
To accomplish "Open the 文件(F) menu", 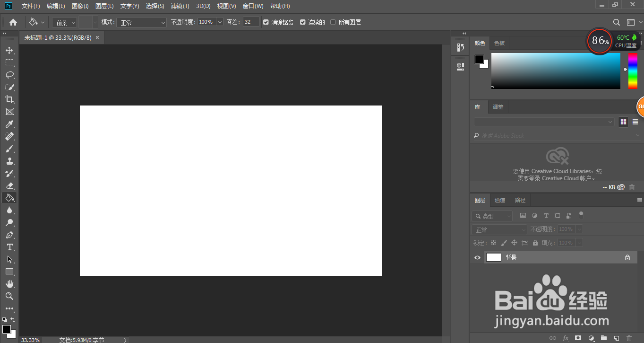I will (x=31, y=6).
